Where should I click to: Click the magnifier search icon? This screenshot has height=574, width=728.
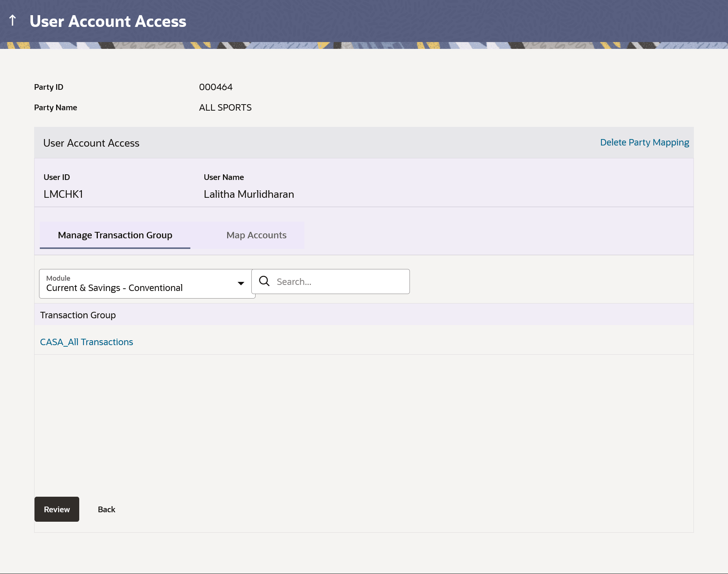(x=264, y=281)
